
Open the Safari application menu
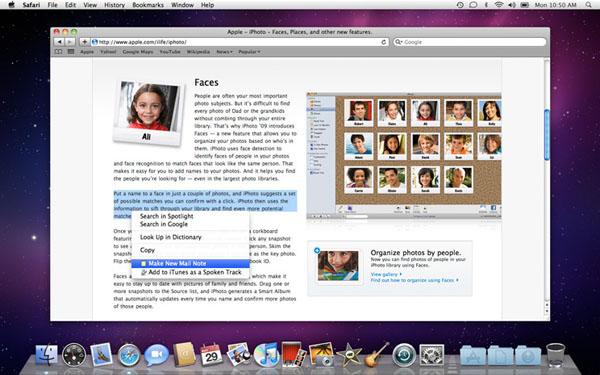[31, 5]
